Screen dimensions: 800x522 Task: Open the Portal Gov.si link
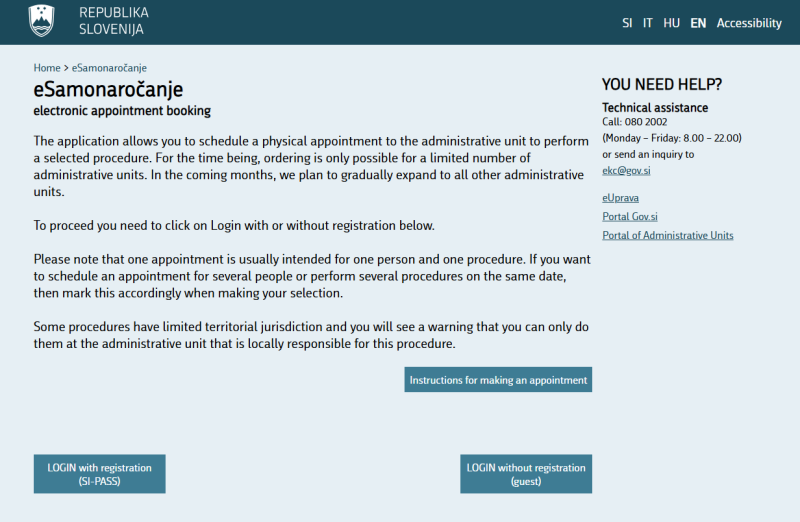[x=630, y=216]
